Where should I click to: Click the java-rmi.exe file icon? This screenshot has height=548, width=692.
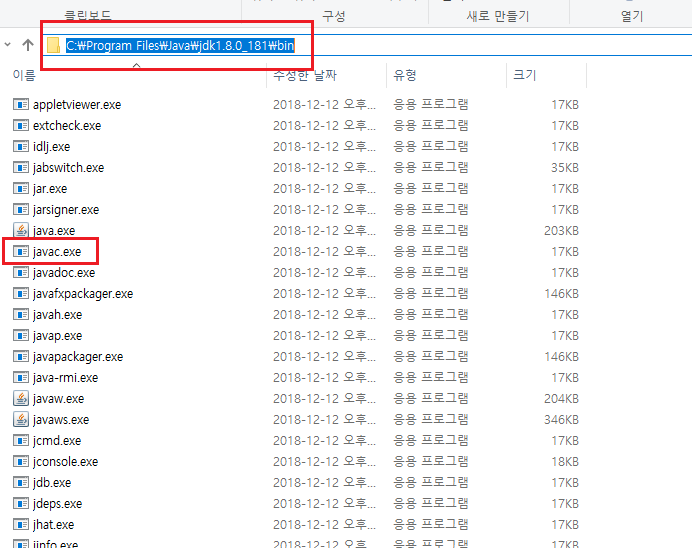point(21,378)
